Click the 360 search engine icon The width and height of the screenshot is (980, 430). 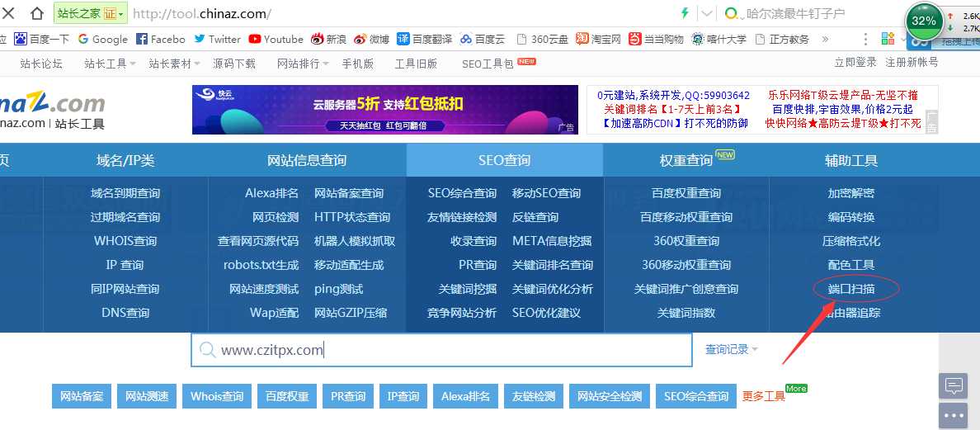click(x=730, y=13)
